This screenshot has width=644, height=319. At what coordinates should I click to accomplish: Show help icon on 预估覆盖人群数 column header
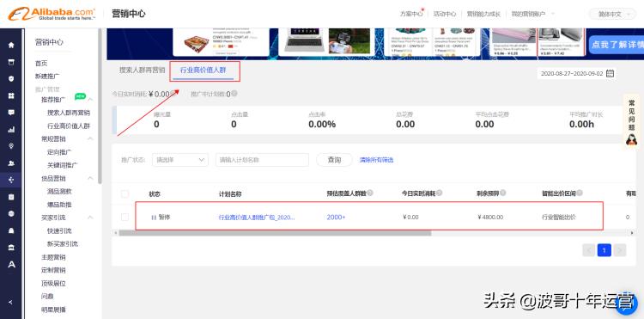pos(370,193)
